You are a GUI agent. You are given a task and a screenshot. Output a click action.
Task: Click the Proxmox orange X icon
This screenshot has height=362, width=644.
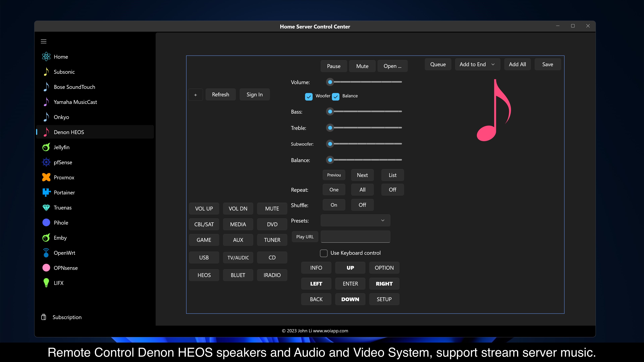coord(46,177)
